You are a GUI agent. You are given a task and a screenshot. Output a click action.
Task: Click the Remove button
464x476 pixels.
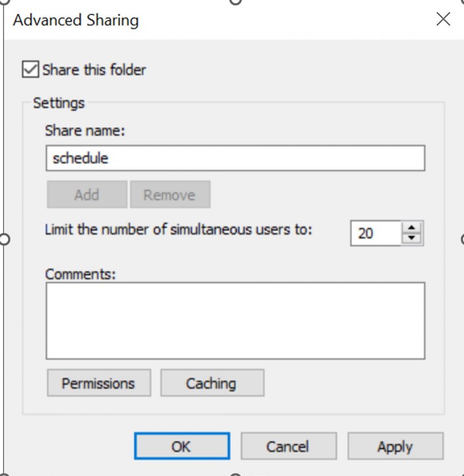pos(170,194)
